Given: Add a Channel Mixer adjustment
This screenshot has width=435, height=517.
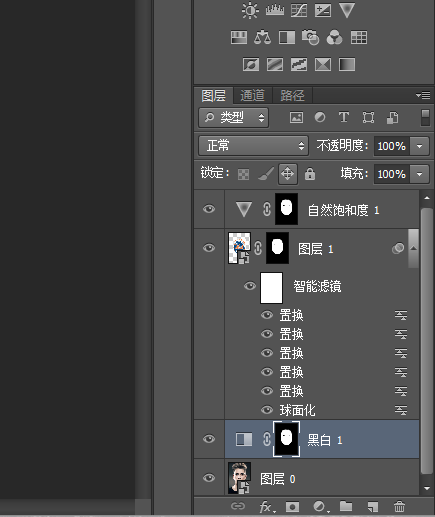Looking at the screenshot, I should tap(334, 37).
